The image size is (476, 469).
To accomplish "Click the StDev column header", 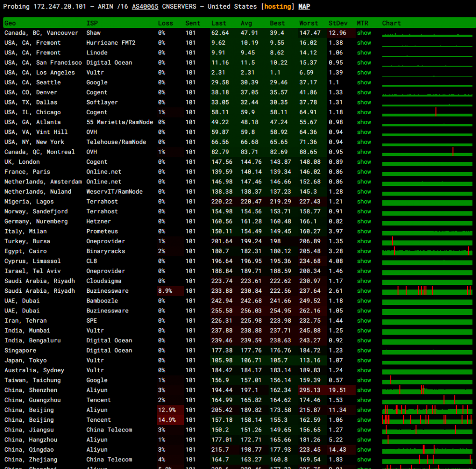I will click(x=338, y=23).
